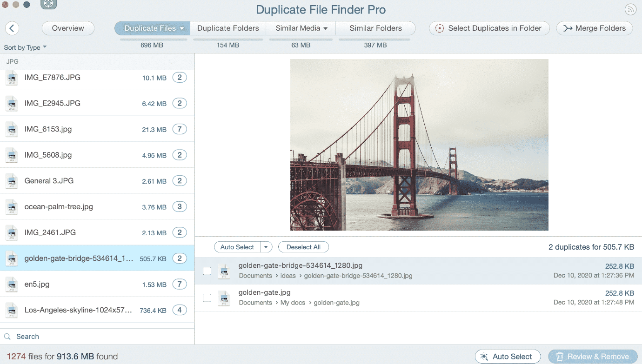Select Los-Angeles-skyline file in the list

[78, 310]
